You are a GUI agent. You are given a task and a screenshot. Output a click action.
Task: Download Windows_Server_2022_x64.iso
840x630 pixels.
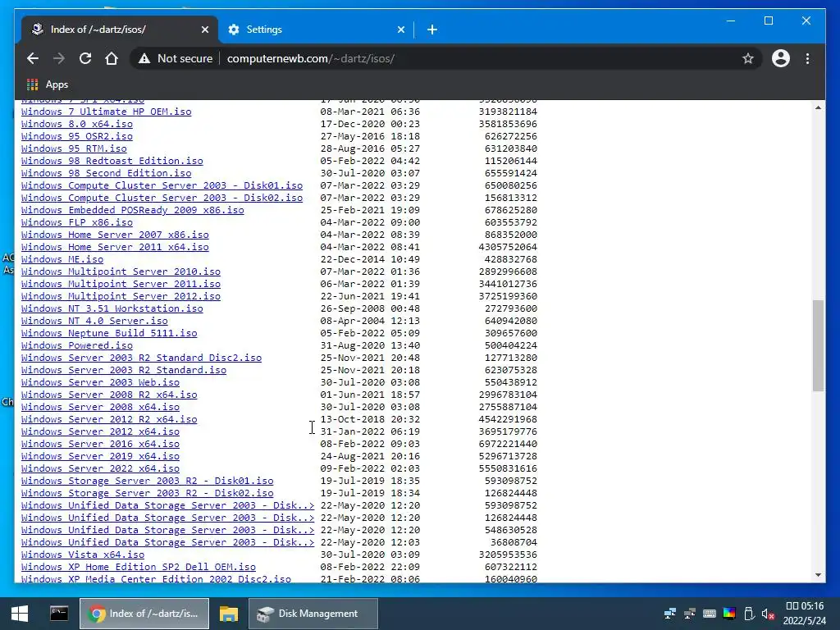[x=100, y=468]
